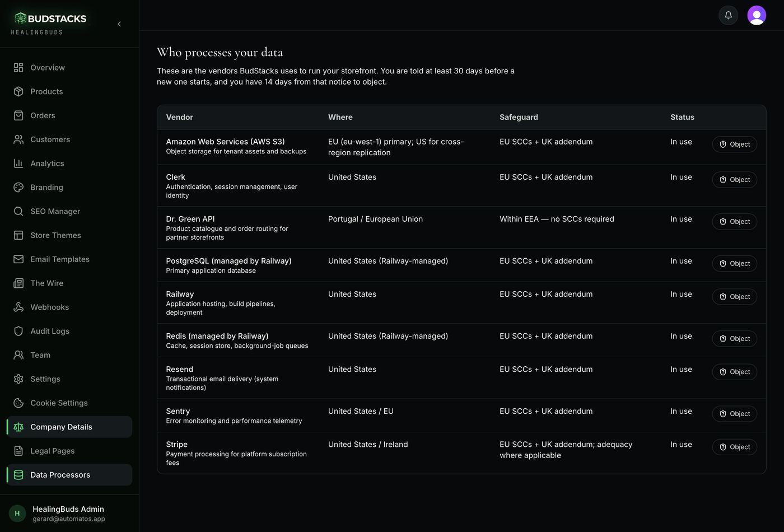The width and height of the screenshot is (784, 532).
Task: Click the Audit Logs shield icon
Action: pos(18,331)
